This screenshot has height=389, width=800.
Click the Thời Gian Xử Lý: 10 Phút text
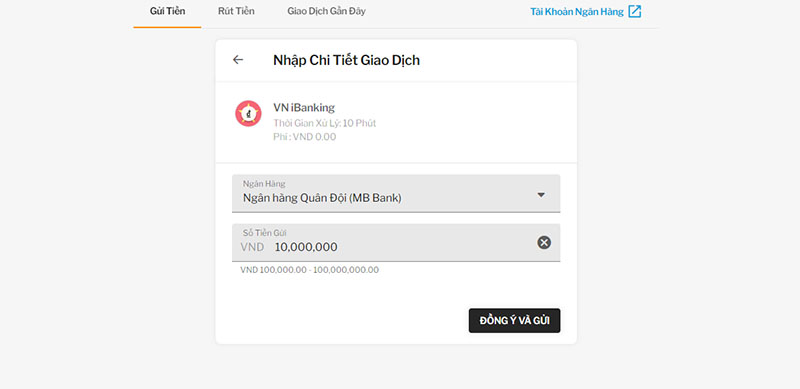pos(324,123)
